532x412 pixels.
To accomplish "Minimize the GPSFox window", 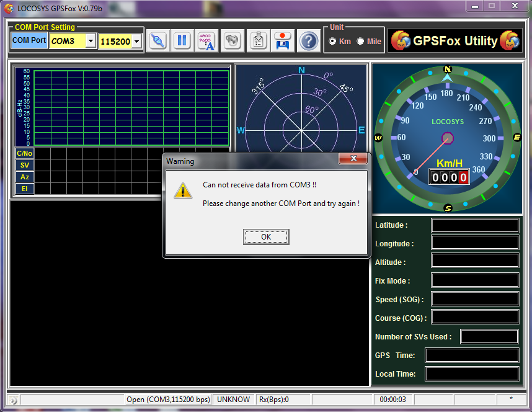I will coord(475,6).
